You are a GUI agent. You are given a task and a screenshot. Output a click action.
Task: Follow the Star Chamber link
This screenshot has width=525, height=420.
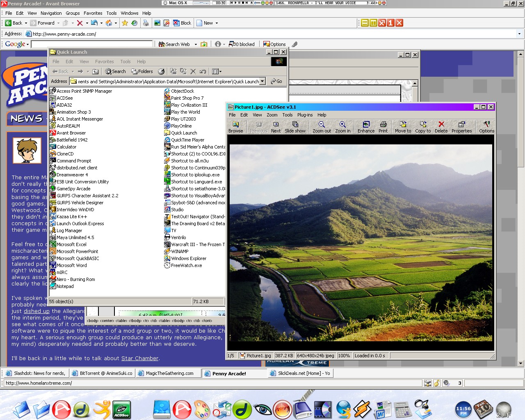pyautogui.click(x=140, y=358)
